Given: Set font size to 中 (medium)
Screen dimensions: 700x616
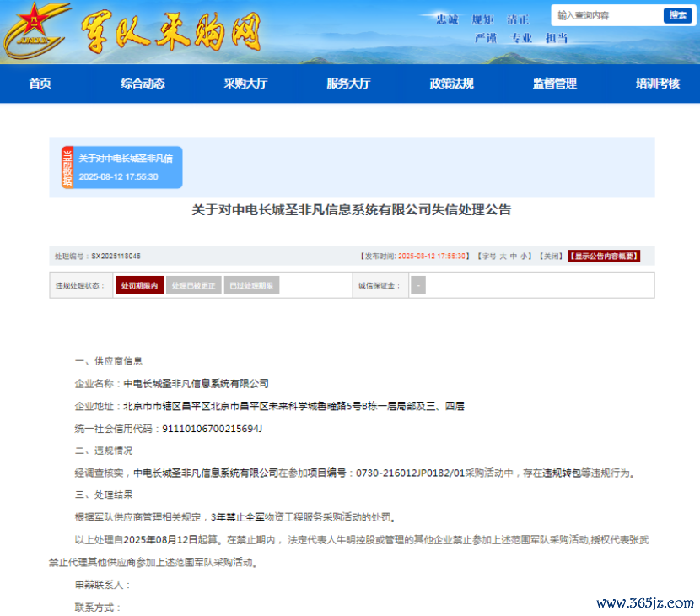Looking at the screenshot, I should click(514, 256).
